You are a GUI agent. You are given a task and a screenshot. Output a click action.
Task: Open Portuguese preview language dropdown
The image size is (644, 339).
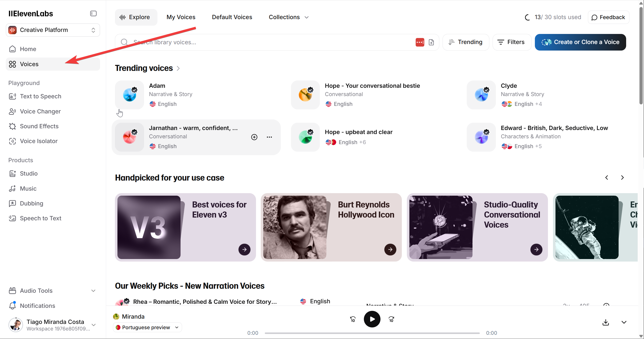click(x=147, y=327)
